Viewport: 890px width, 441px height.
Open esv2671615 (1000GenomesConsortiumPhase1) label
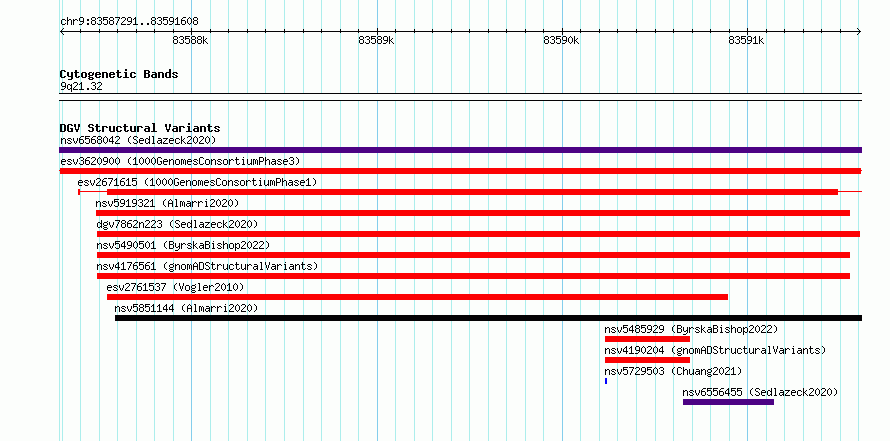pyautogui.click(x=197, y=182)
